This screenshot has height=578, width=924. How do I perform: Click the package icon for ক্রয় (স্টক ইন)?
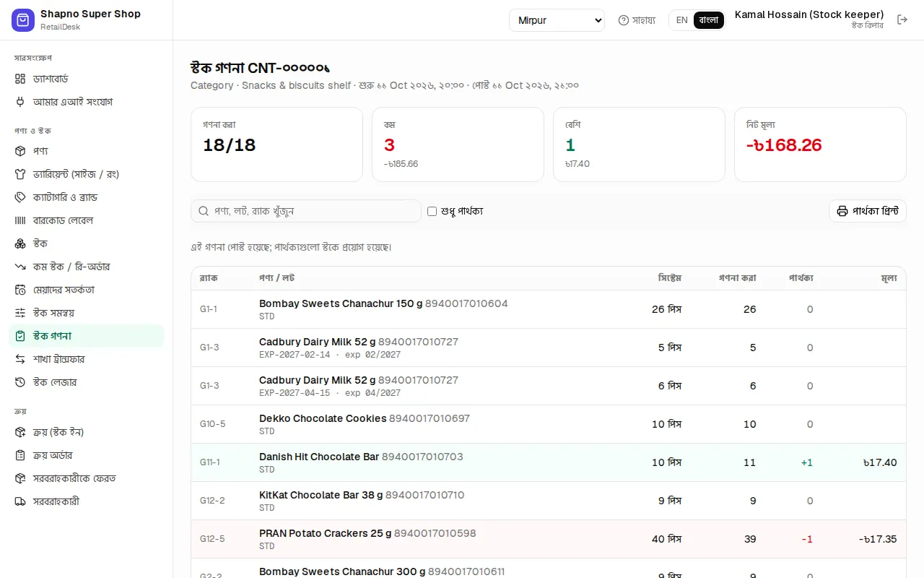pos(20,432)
